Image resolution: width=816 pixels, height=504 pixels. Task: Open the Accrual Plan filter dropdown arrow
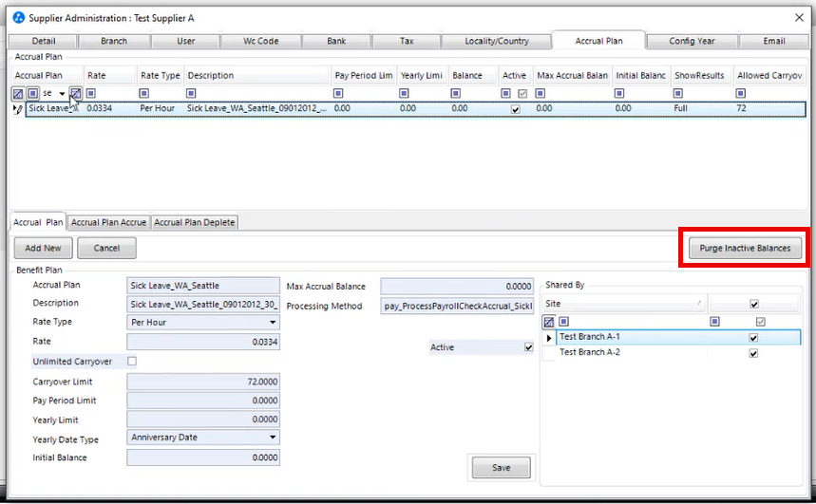(62, 94)
